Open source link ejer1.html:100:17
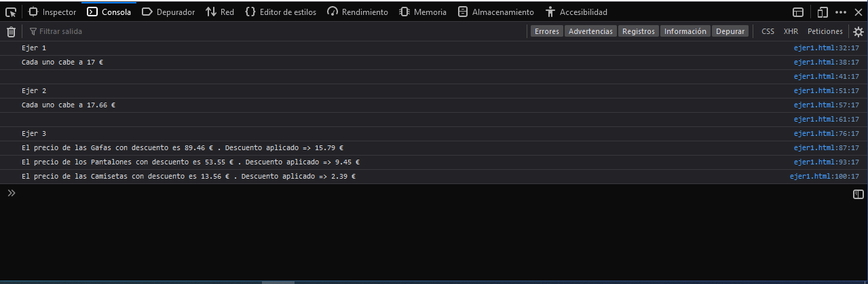The image size is (868, 284). (x=824, y=177)
